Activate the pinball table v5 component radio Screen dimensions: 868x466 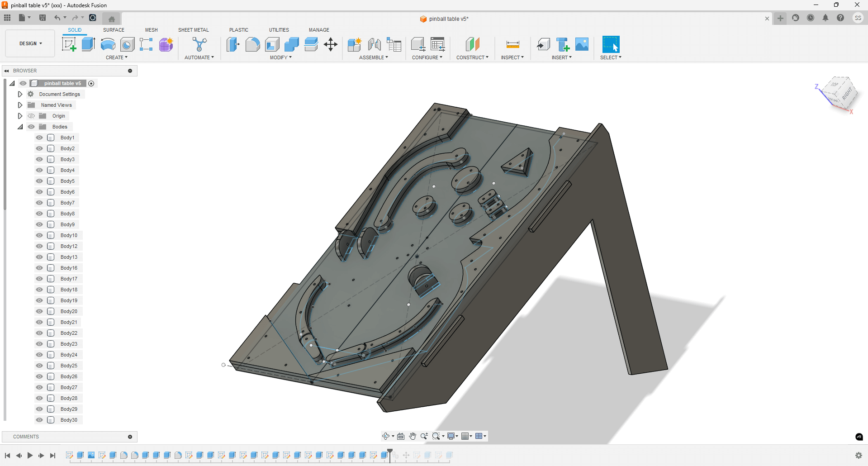pyautogui.click(x=91, y=83)
